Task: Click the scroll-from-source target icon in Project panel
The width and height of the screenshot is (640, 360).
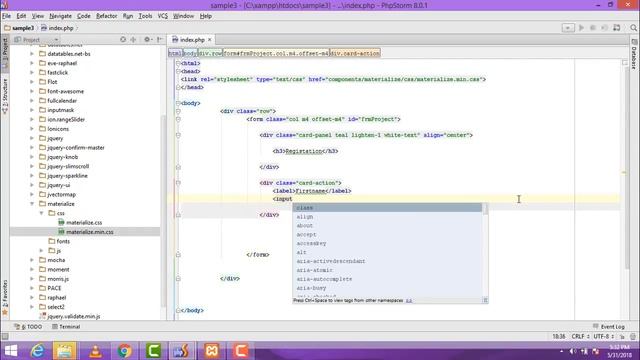Action: pos(123,40)
